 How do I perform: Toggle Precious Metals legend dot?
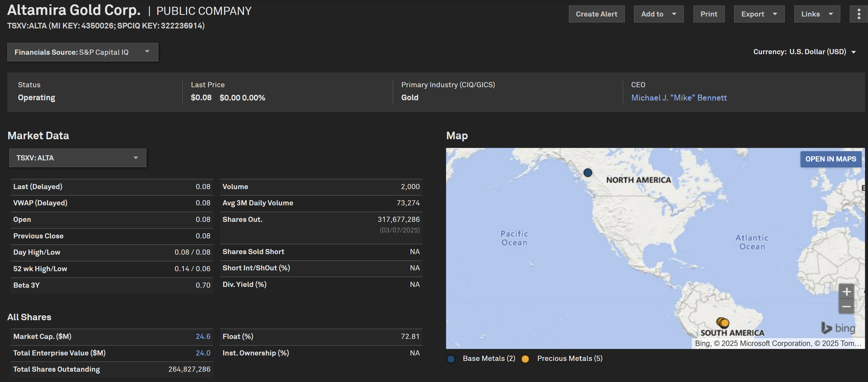point(525,359)
